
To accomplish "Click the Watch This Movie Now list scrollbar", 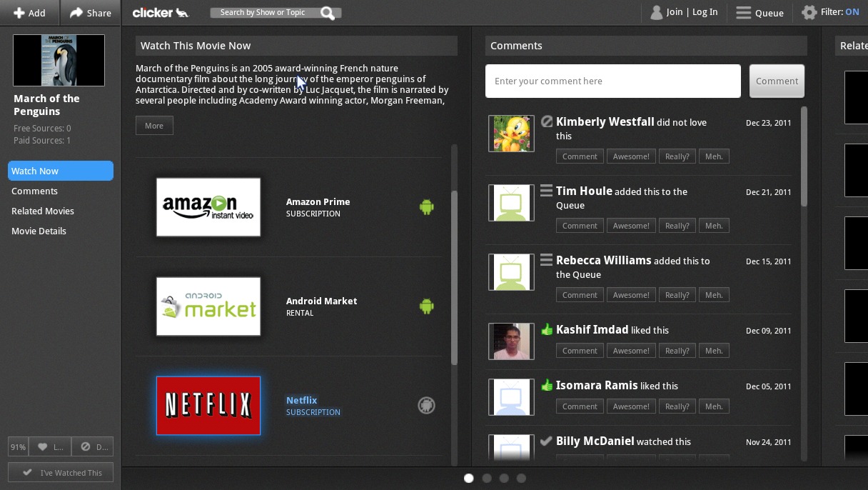I will [x=454, y=277].
